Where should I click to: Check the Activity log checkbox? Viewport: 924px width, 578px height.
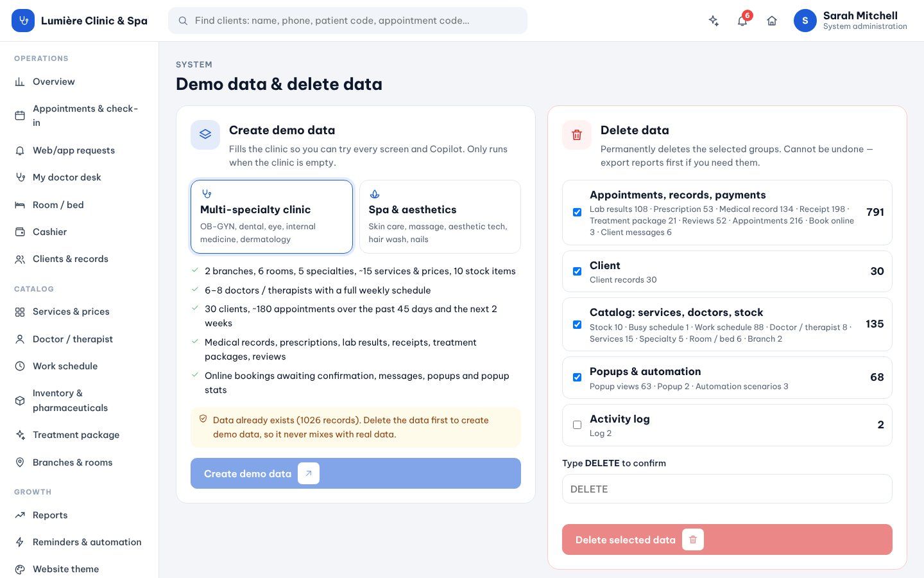pyautogui.click(x=577, y=425)
